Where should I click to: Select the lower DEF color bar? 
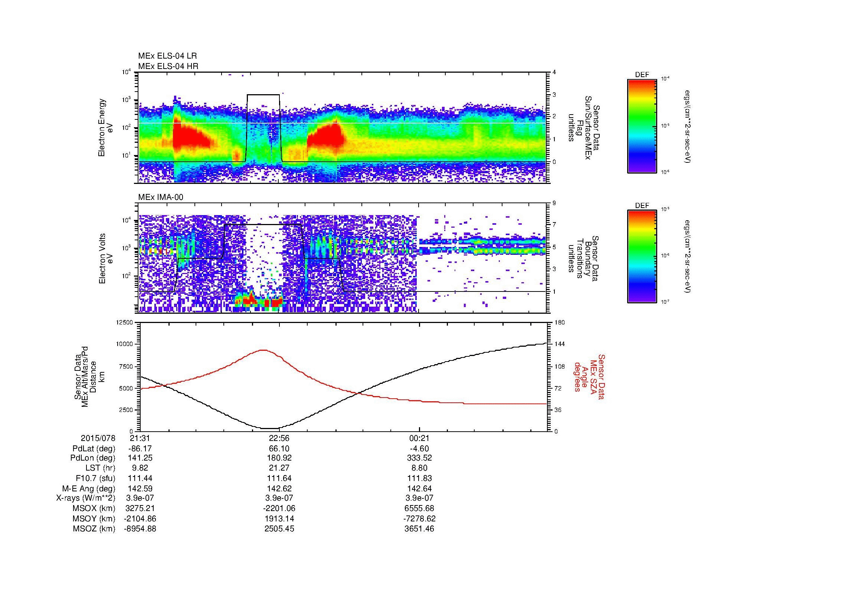pyautogui.click(x=642, y=257)
